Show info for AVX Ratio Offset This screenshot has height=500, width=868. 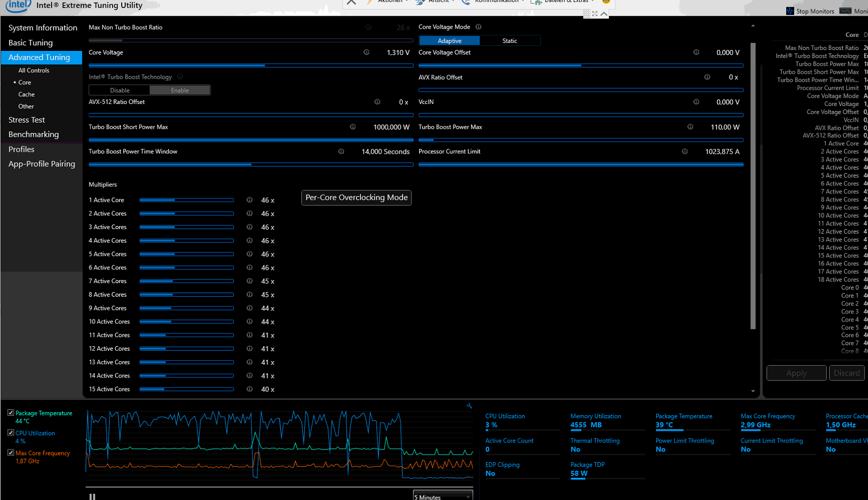[x=707, y=77]
